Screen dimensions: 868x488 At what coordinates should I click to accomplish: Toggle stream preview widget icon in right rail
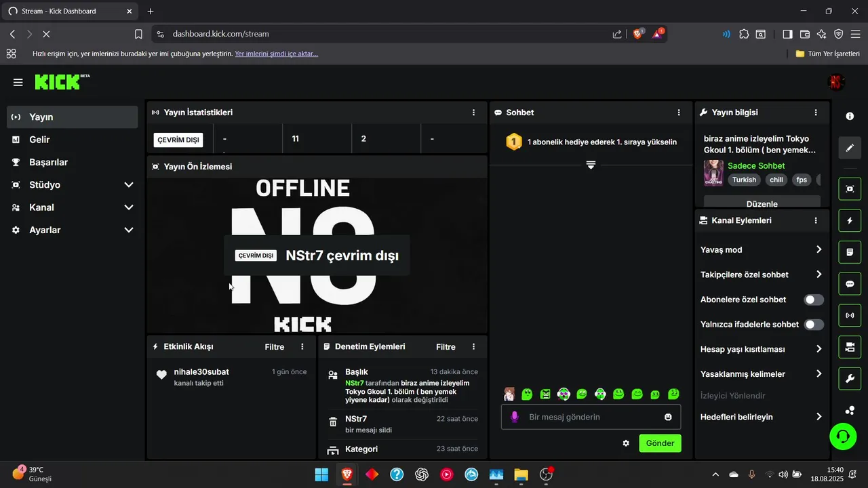coord(850,189)
